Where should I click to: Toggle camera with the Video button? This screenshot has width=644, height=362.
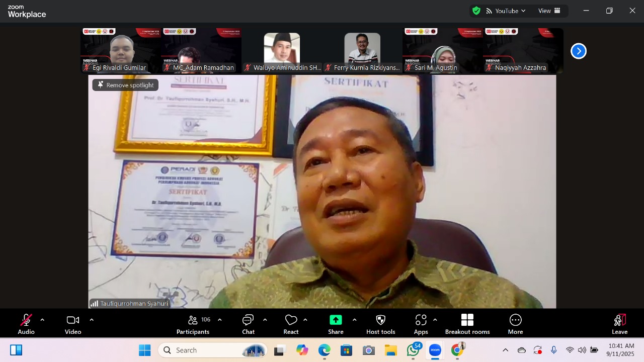73,324
